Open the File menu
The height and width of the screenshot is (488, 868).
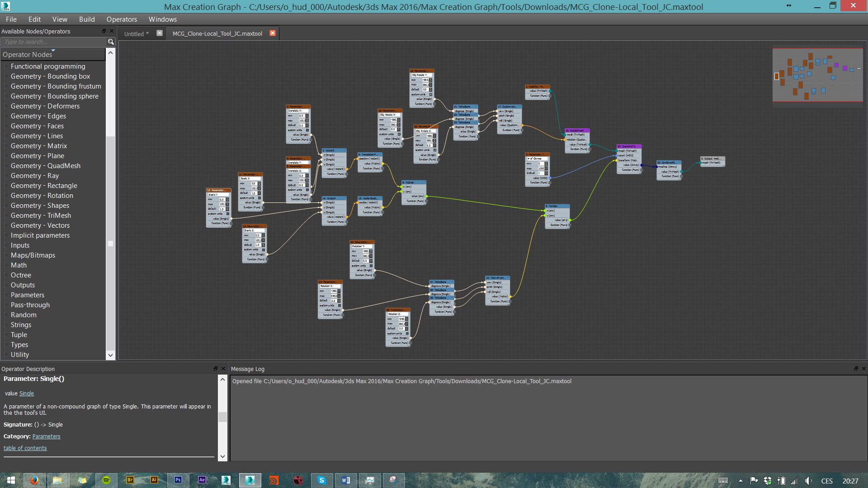tap(11, 19)
